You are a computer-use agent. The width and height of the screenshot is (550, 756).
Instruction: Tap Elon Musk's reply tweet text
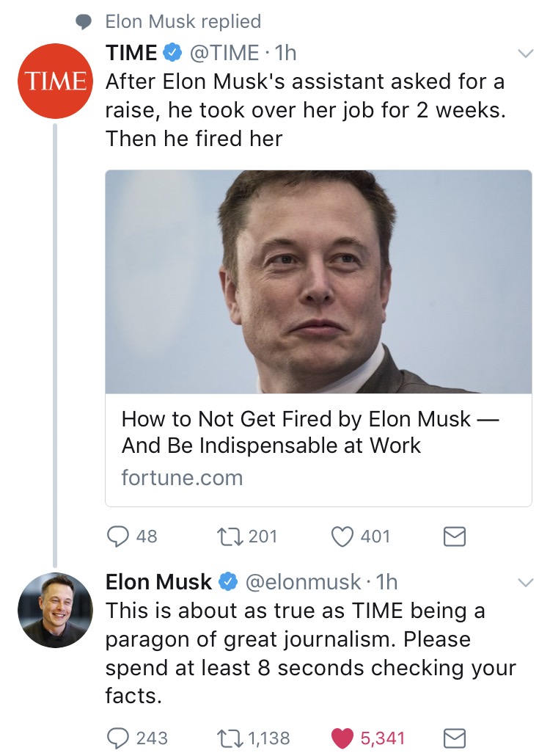click(x=310, y=653)
